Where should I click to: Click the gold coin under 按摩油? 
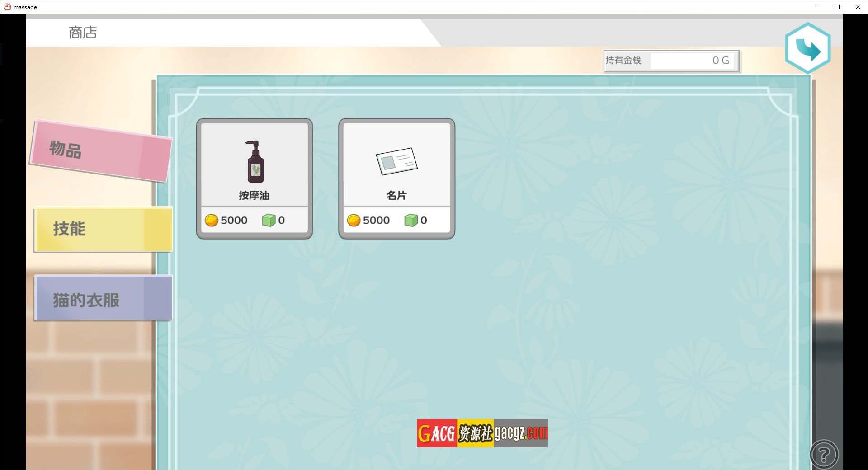pos(211,221)
